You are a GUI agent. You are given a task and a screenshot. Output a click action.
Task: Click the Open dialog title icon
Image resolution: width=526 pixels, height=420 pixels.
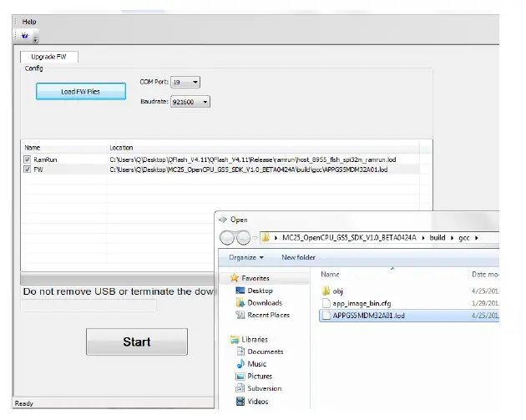point(222,220)
